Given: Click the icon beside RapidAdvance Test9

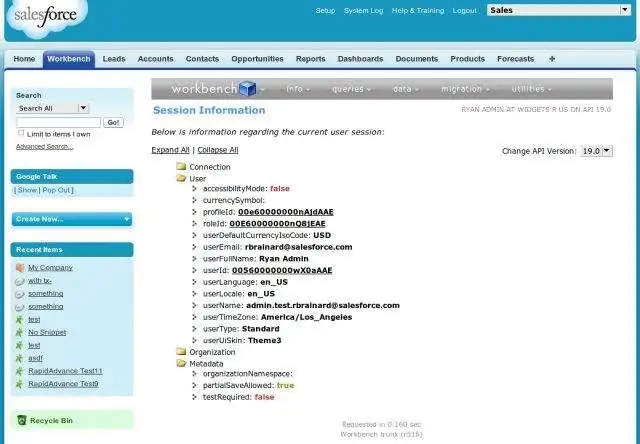Looking at the screenshot, I should coord(19,384).
